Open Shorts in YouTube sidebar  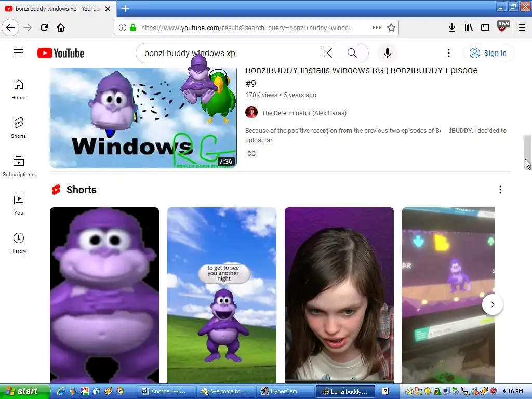tap(18, 128)
